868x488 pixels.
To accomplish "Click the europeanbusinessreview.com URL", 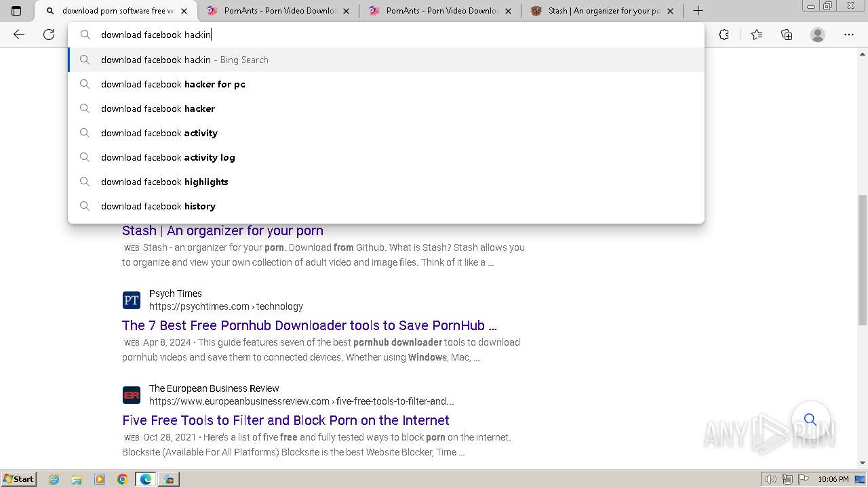I will tap(302, 401).
